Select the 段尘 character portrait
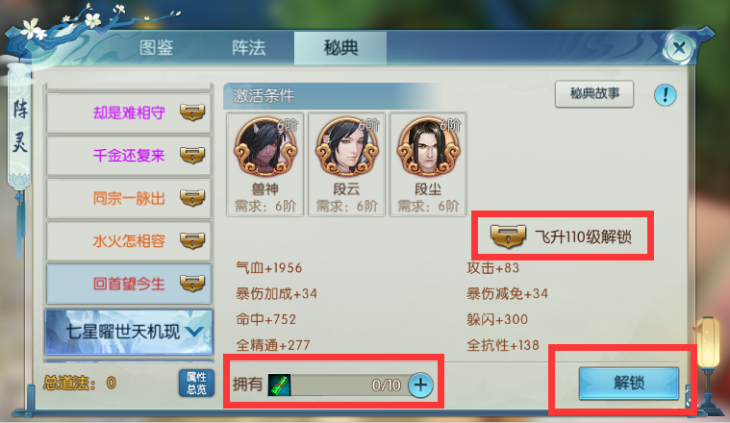Screen dimensions: 730x423 [x=428, y=146]
